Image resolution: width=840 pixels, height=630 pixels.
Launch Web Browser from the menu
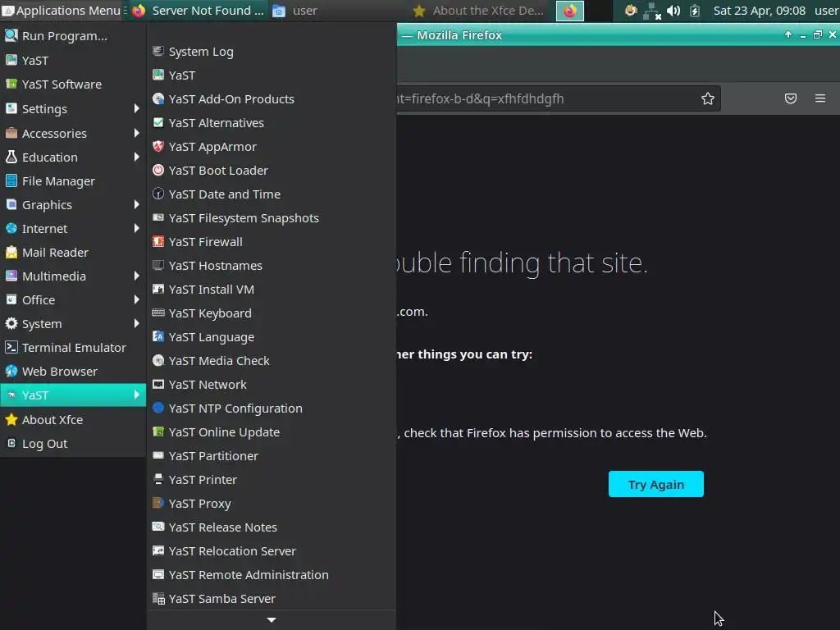pos(73,372)
